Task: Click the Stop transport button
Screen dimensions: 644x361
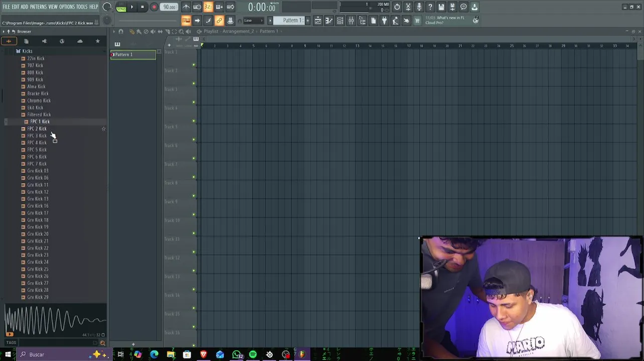Action: tap(143, 7)
